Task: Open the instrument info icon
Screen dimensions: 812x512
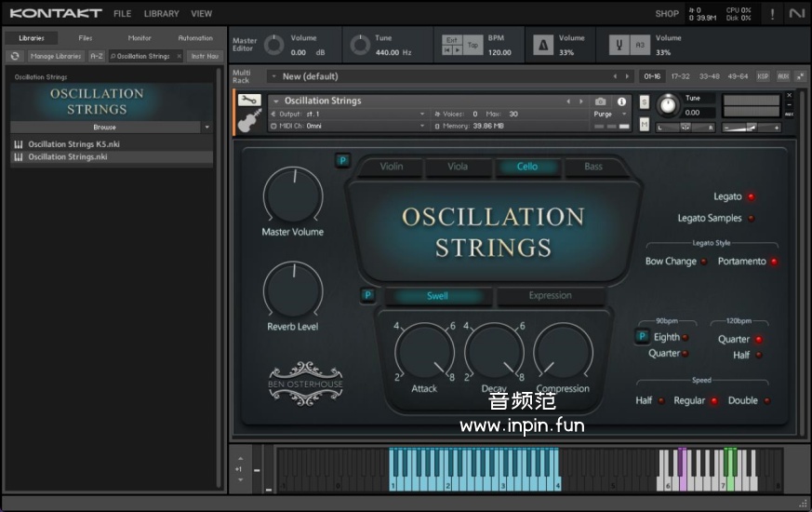Action: pyautogui.click(x=621, y=101)
